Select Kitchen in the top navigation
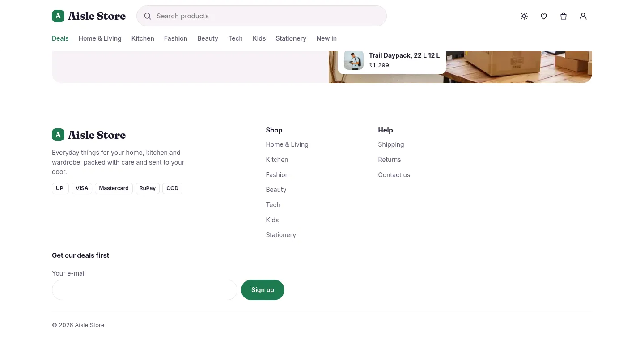The image size is (644, 340). pos(143,38)
